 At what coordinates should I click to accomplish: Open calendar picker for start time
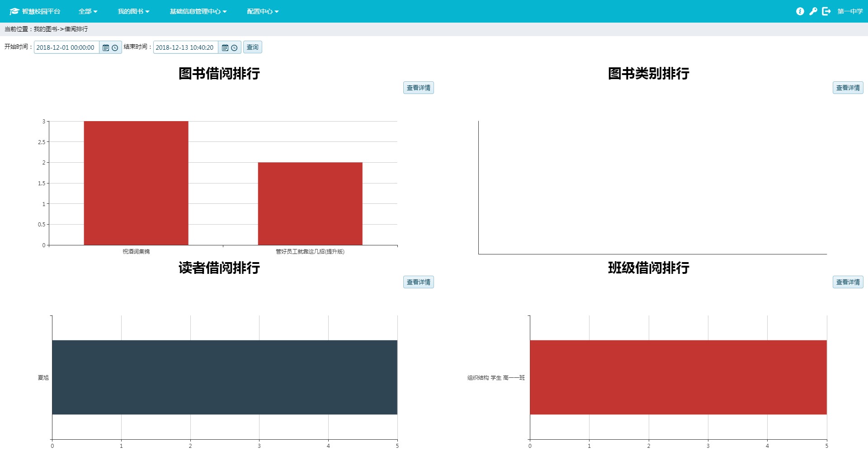point(106,48)
